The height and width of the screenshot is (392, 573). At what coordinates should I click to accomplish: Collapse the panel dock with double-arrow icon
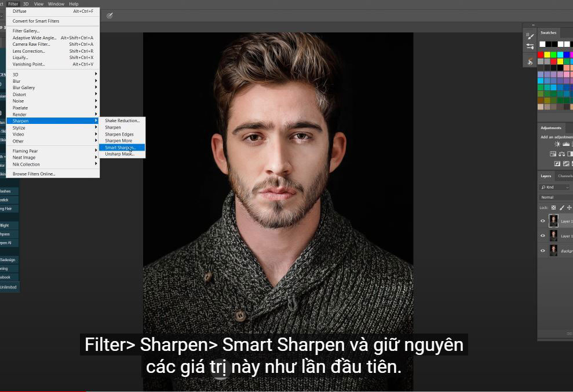[533, 25]
